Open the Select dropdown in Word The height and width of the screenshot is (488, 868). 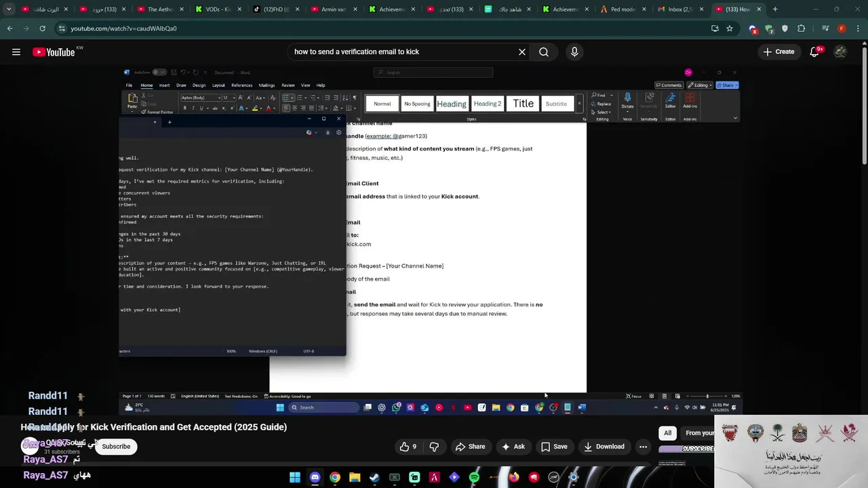602,112
